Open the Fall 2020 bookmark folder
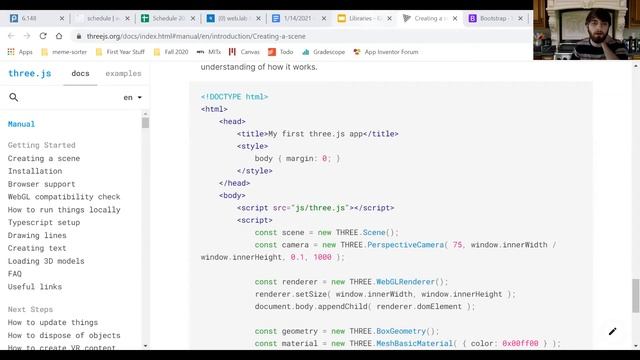This screenshot has height=360, width=640. coord(171,52)
